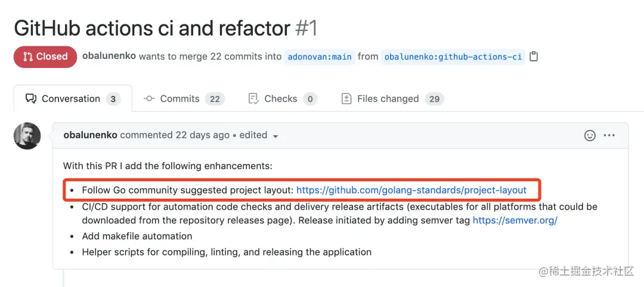Follow the semver.org link
The width and height of the screenshot is (644, 287).
[515, 220]
